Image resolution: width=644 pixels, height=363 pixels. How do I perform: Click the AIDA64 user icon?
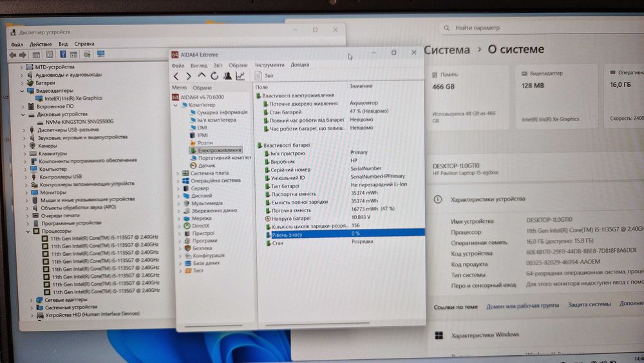227,75
